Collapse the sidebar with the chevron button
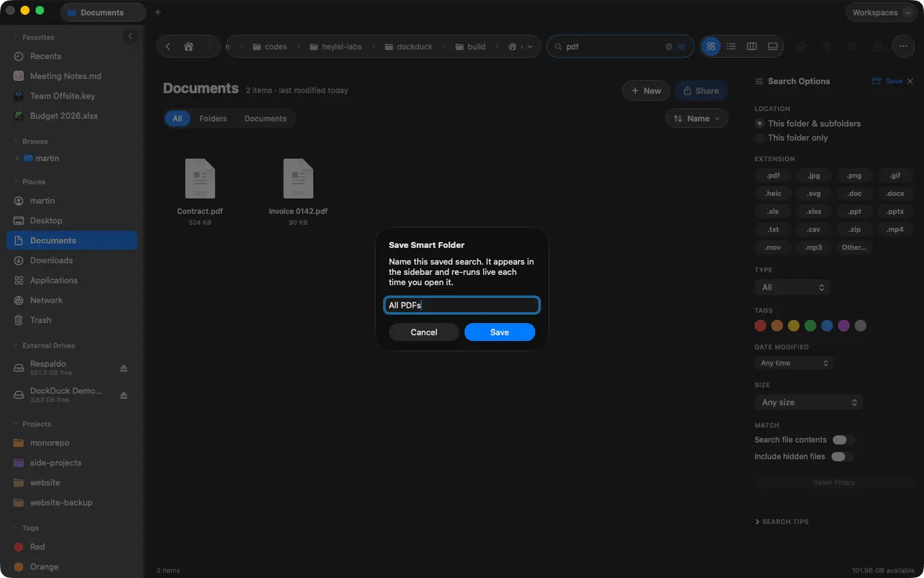924x578 pixels. coord(130,36)
